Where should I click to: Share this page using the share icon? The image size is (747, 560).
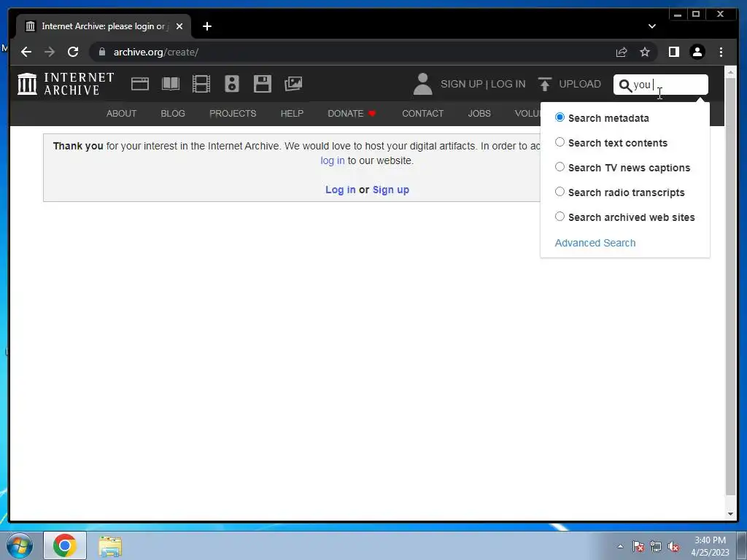pyautogui.click(x=622, y=52)
